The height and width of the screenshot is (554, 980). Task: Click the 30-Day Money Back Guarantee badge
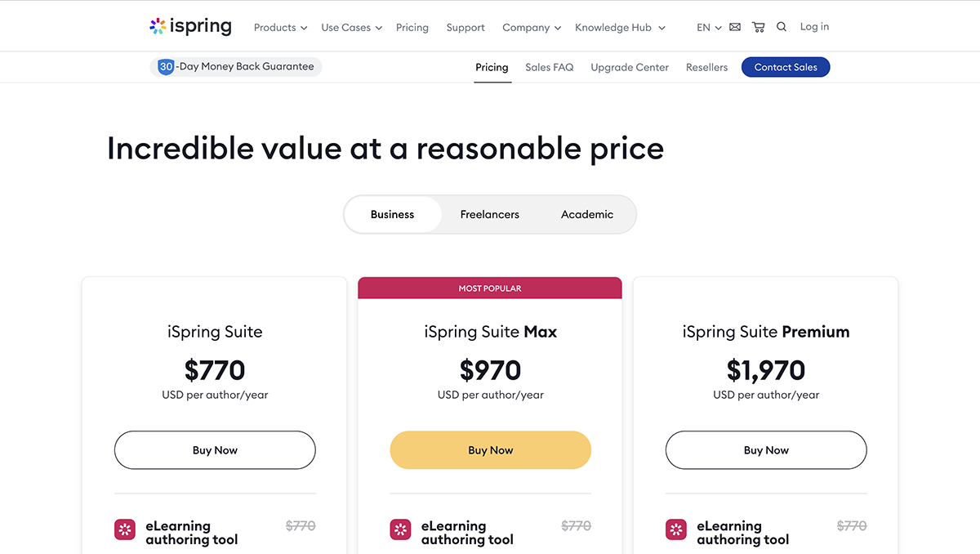[235, 66]
